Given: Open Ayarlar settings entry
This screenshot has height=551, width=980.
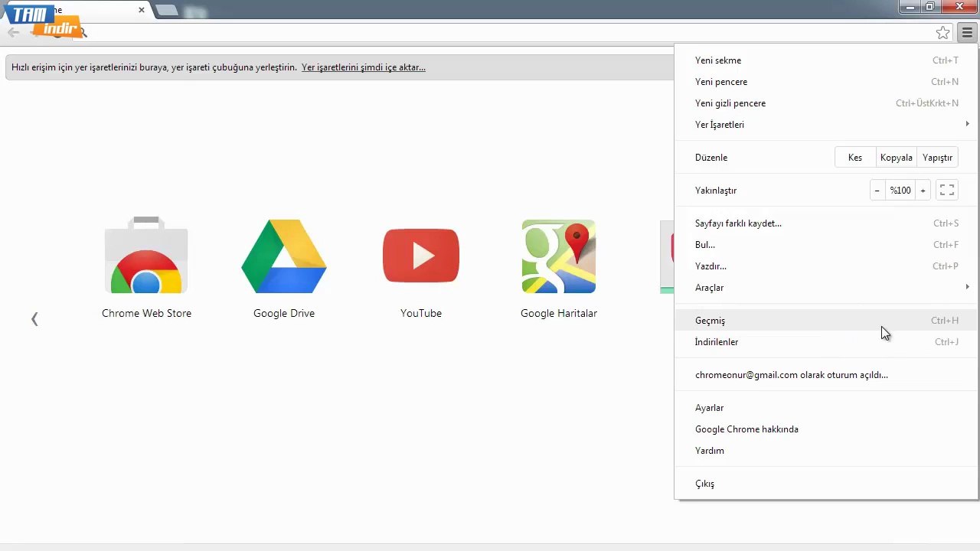Looking at the screenshot, I should pyautogui.click(x=825, y=408).
